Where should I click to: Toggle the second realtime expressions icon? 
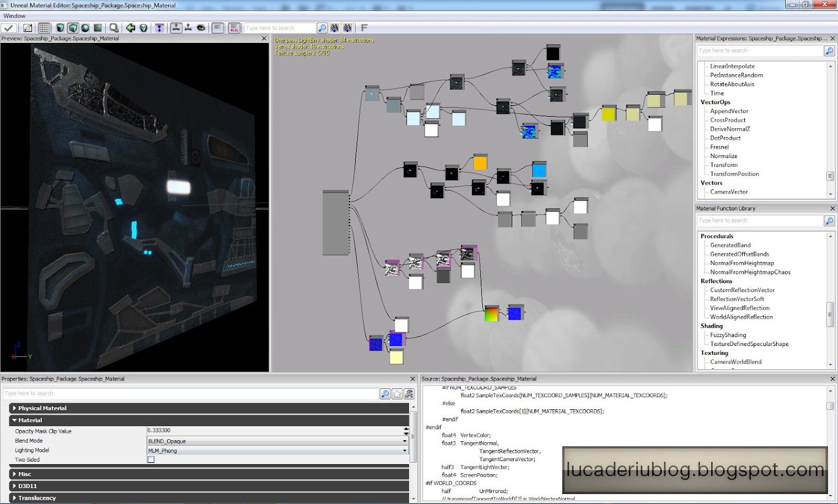[189, 28]
